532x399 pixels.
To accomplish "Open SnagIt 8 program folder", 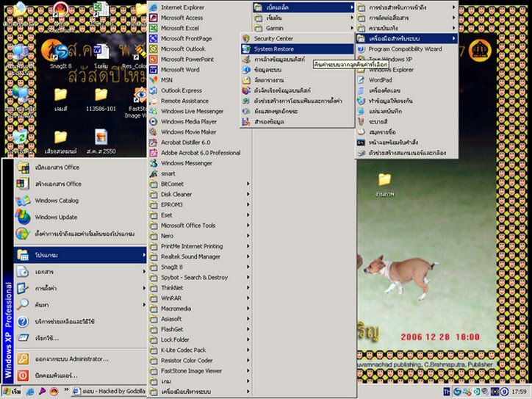I will coord(199,267).
